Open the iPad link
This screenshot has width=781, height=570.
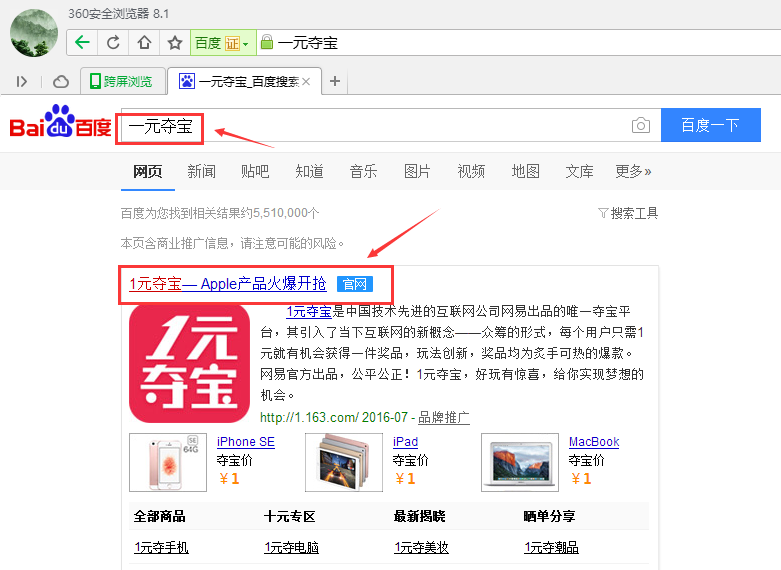(405, 442)
